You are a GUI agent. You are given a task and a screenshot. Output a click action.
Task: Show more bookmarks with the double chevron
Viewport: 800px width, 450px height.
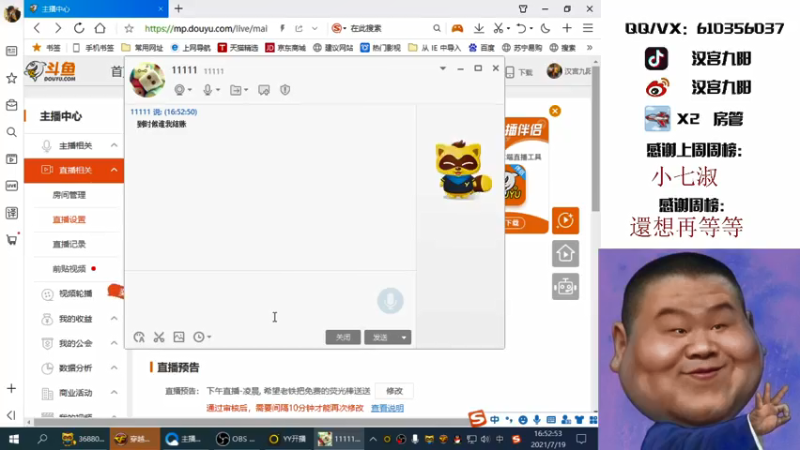point(589,48)
